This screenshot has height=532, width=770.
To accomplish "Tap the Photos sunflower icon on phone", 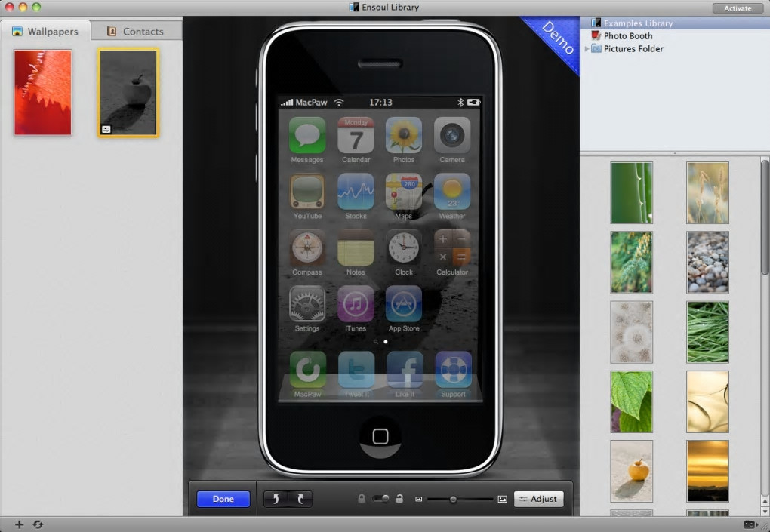I will coord(404,135).
